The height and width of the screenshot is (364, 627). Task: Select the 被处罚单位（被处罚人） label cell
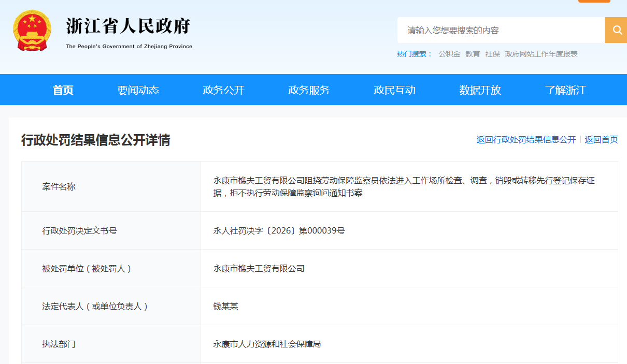(111, 268)
